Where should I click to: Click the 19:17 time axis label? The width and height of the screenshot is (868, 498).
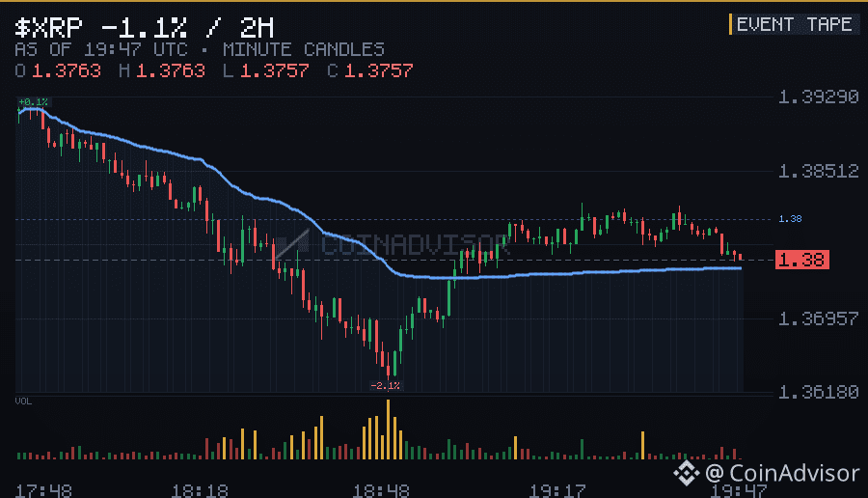click(x=557, y=491)
